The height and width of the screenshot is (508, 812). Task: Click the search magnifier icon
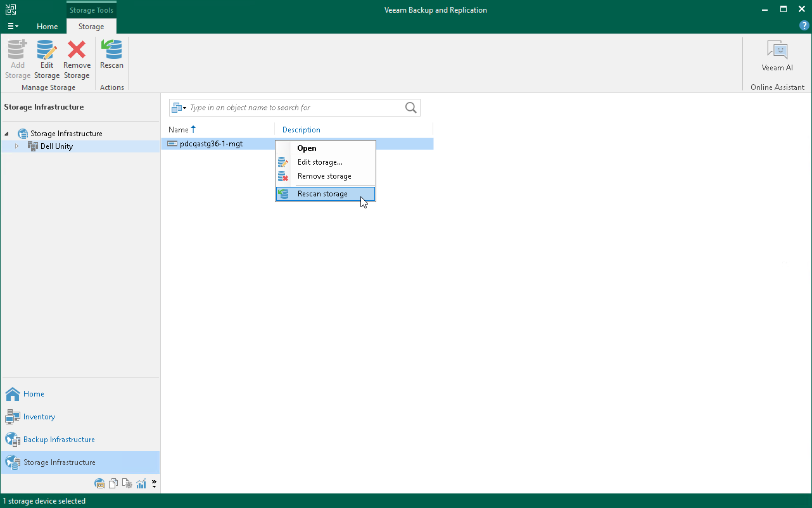411,108
